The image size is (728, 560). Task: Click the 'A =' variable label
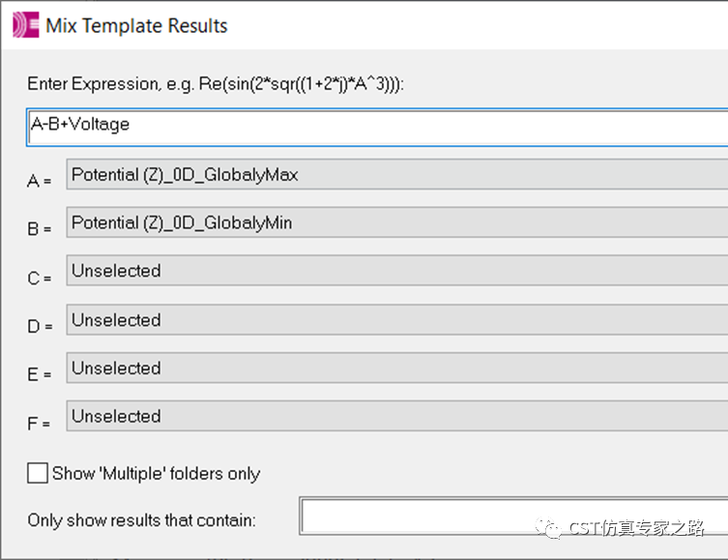[x=39, y=181]
